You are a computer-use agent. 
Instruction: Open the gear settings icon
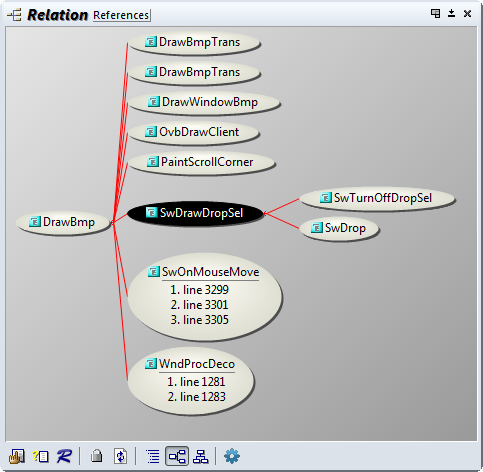(x=232, y=456)
